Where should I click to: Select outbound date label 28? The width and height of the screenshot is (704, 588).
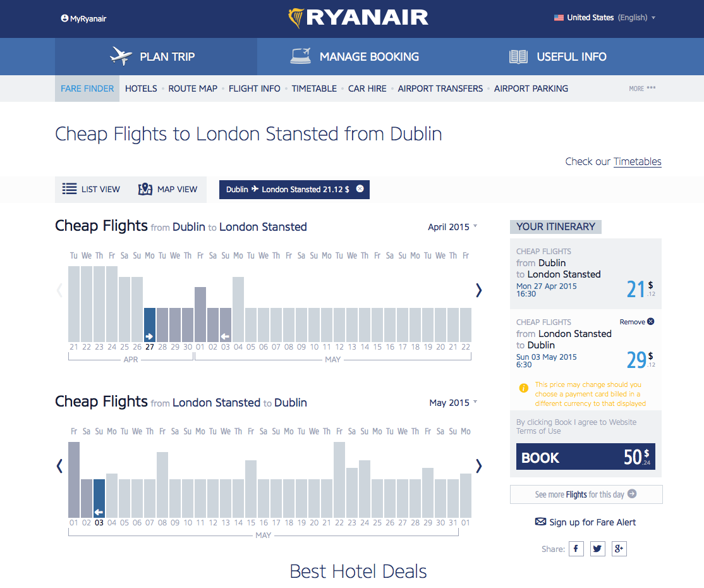(162, 347)
